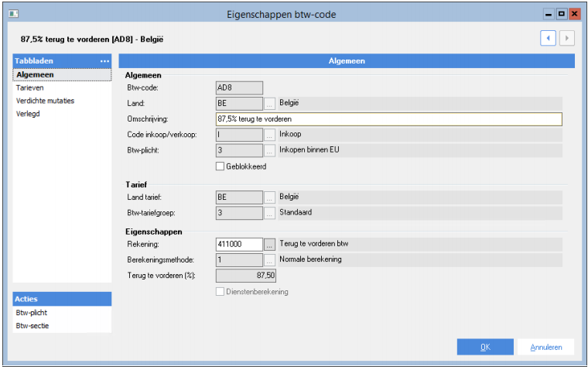
Task: Click the 'Standaard' tariefgroep text
Action: pyautogui.click(x=296, y=212)
